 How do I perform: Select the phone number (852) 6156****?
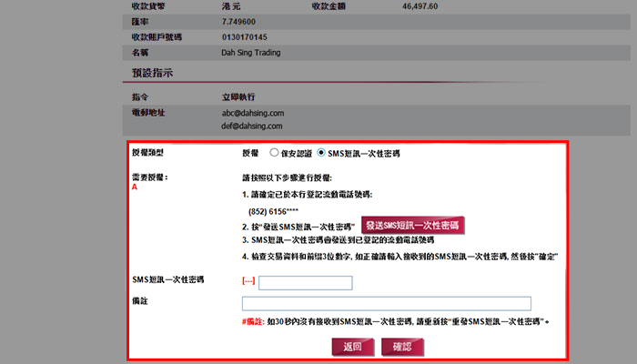(273, 212)
